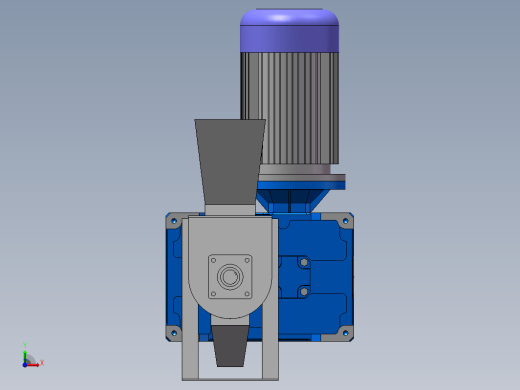Viewport: 520px width, 390px height.
Task: Click the red X axis of triad
Action: 33,365
